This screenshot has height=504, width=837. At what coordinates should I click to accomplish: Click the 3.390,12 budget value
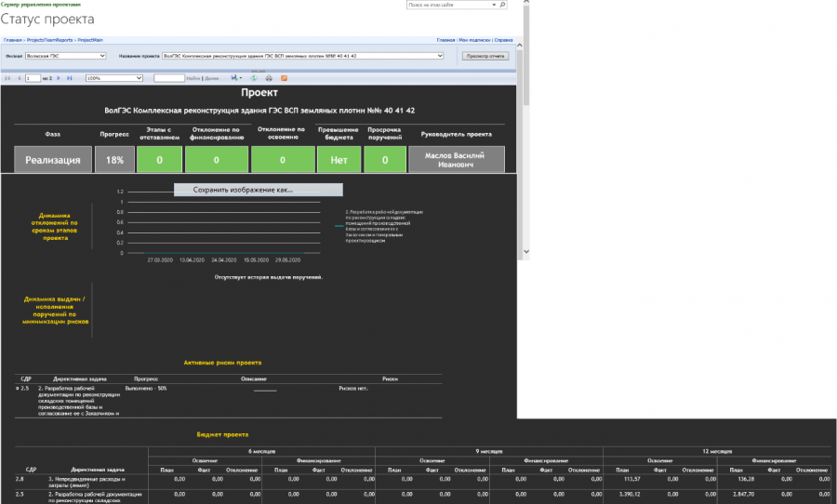point(629,494)
